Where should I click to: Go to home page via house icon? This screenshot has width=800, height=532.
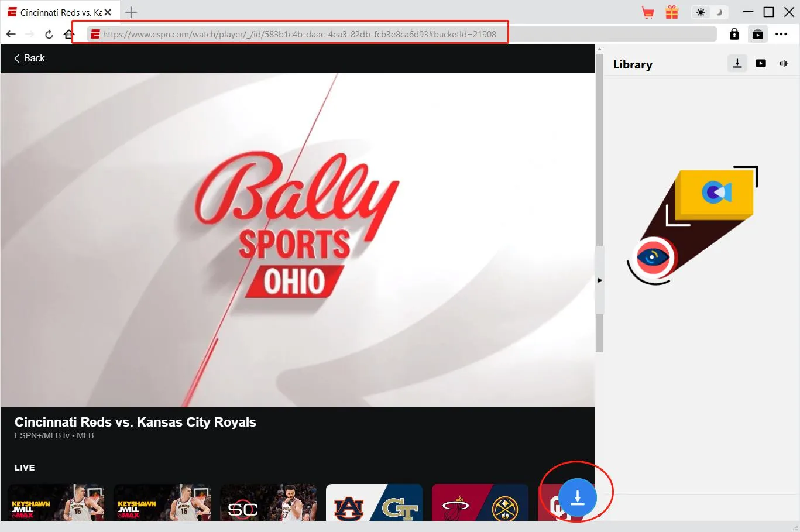coord(68,34)
